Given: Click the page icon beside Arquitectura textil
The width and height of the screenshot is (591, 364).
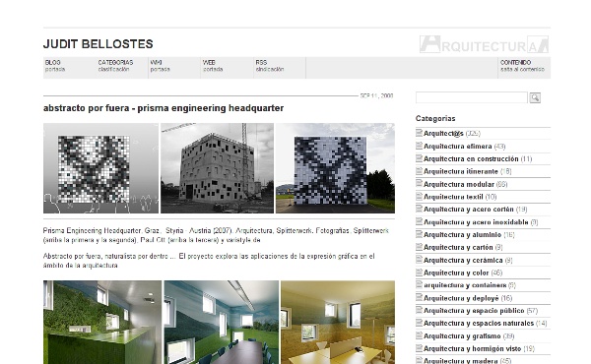Looking at the screenshot, I should click(x=419, y=196).
